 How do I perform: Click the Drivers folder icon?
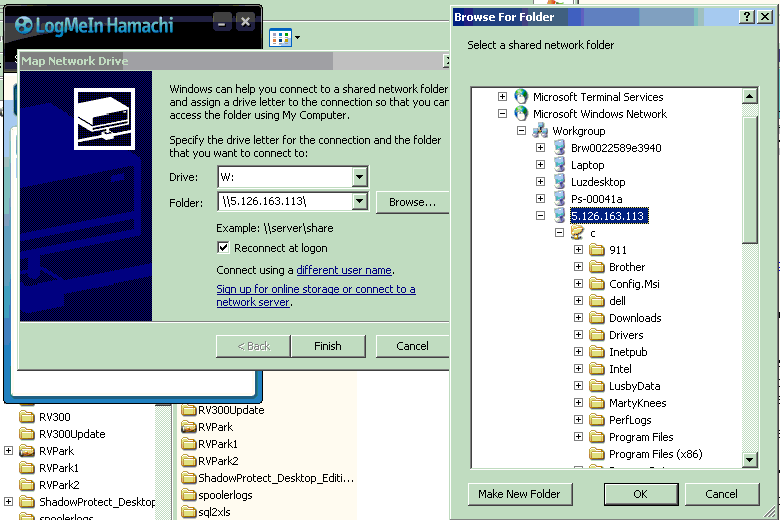tap(596, 335)
